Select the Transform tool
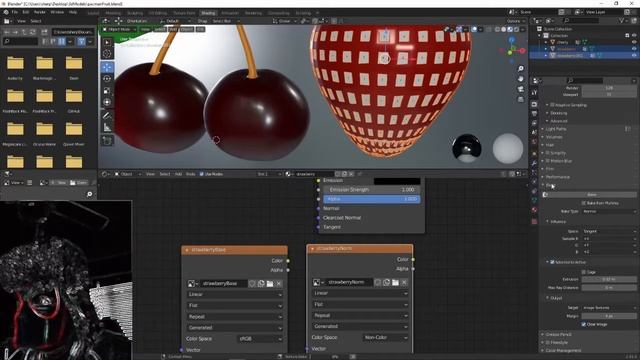This screenshot has width=640, height=360. coord(107,102)
